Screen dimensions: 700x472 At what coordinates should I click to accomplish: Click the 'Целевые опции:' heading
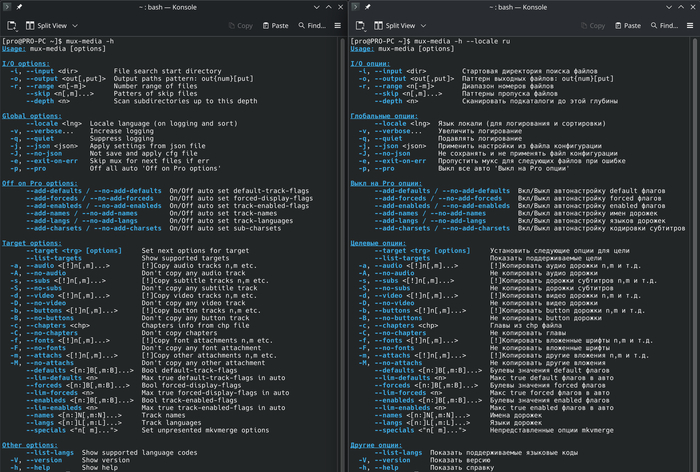pos(378,243)
